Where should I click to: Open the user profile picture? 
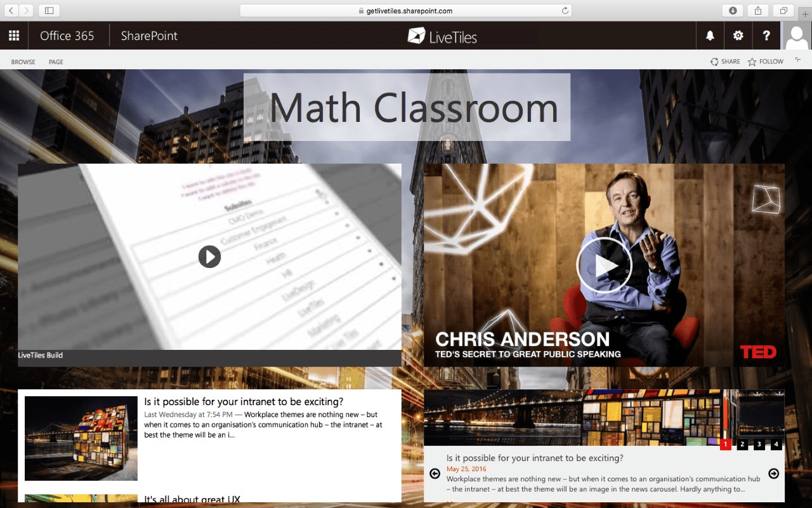796,36
